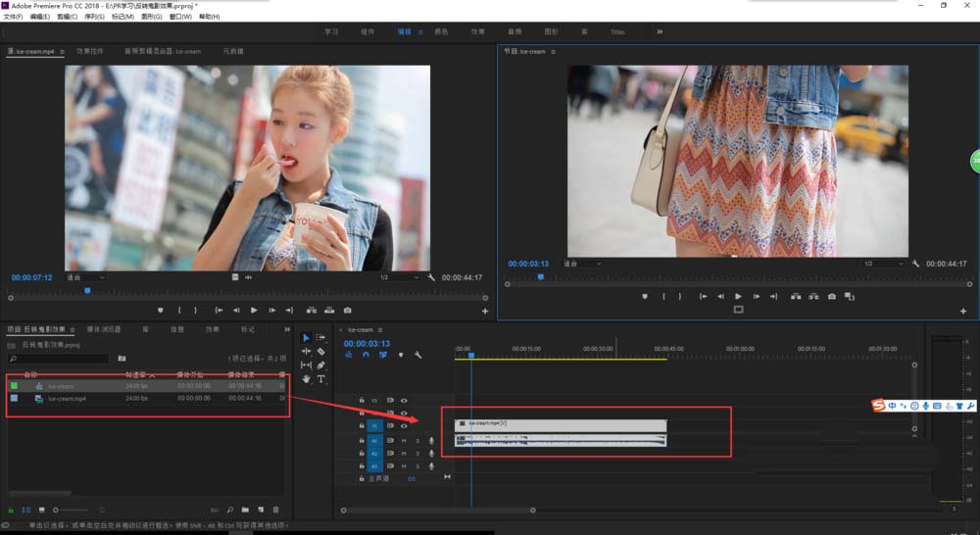Screen dimensions: 980x535
Task: Click the ice-cream.mp4 item in Project panel
Action: point(67,399)
